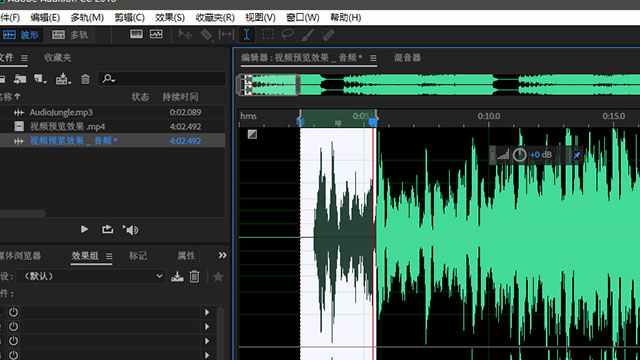Select the Razor tool
The width and height of the screenshot is (640, 360).
tap(206, 35)
